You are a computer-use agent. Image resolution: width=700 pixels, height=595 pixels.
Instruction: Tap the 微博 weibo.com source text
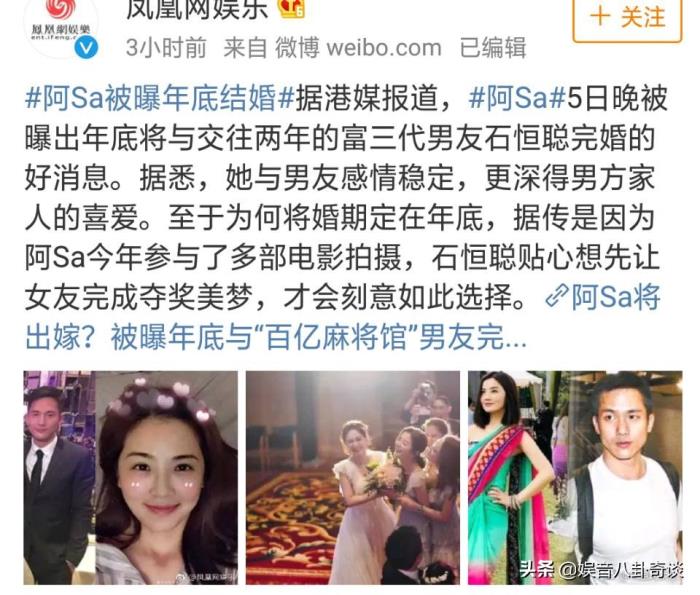pos(358,48)
